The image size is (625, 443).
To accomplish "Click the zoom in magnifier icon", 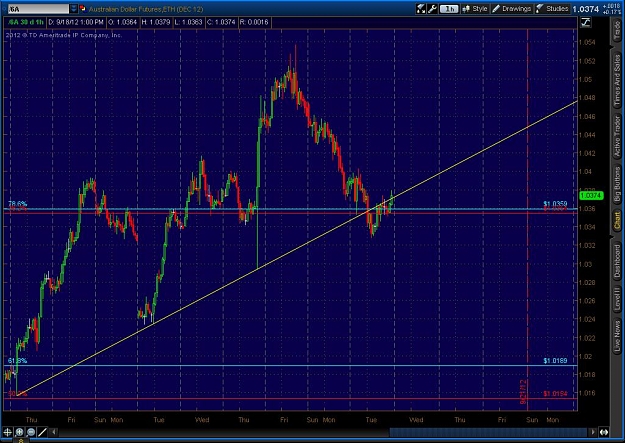I will click(x=19, y=432).
